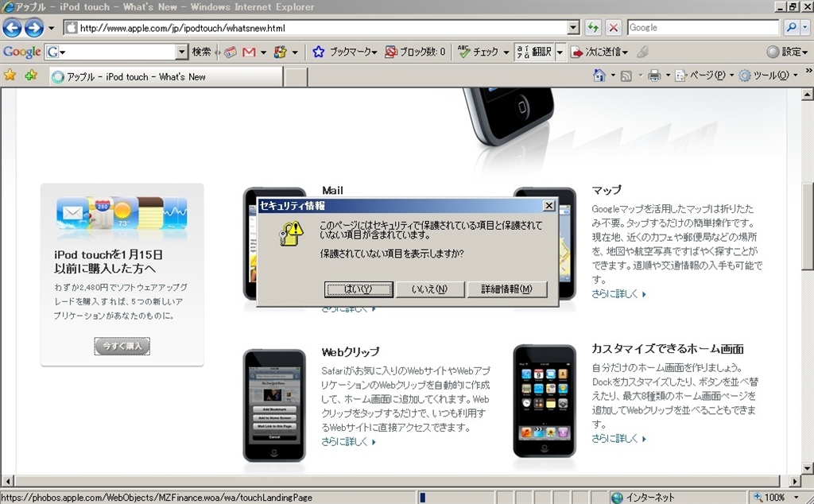This screenshot has width=814, height=504.
Task: Click the Google search box top right
Action: [703, 28]
